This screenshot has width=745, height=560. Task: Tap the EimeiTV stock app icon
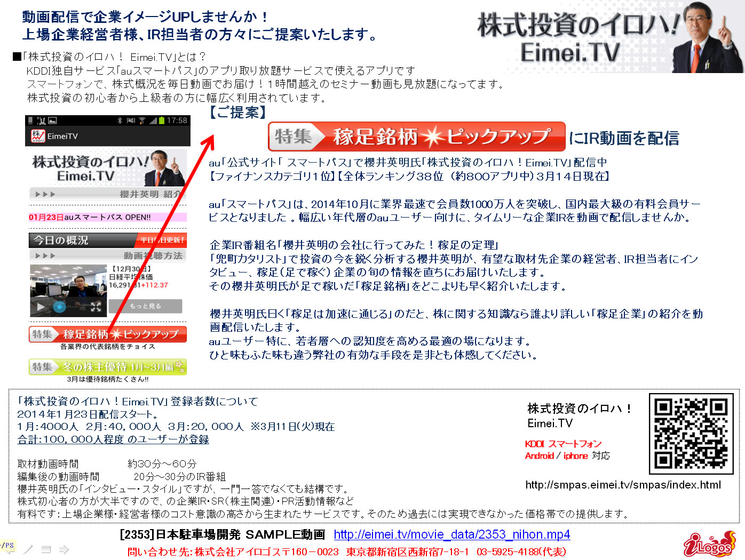(x=38, y=136)
